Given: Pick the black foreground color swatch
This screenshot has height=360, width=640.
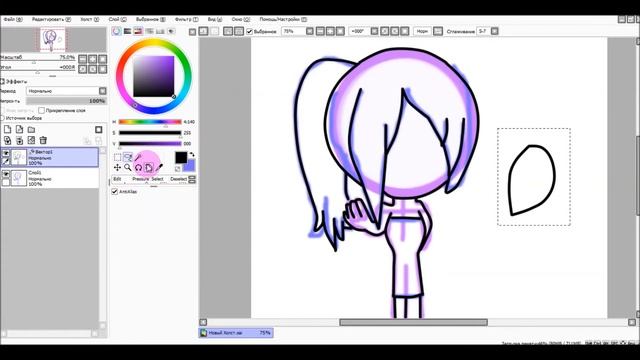Looking at the screenshot, I should [x=181, y=157].
